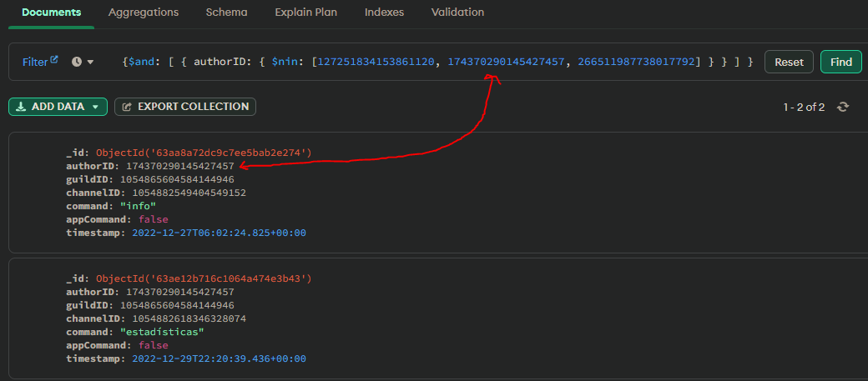Click the Reset button
The width and height of the screenshot is (868, 381).
(789, 63)
